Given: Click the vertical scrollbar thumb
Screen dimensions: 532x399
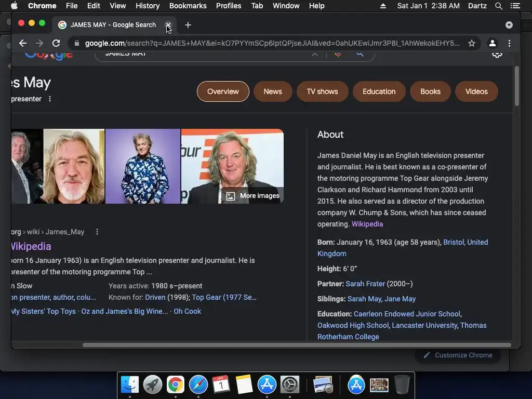Looking at the screenshot, I should (517, 86).
